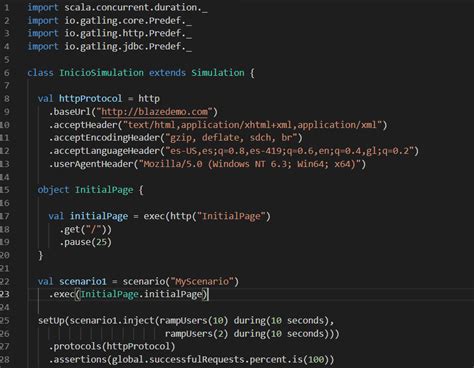Click the closing brace on line 20
Screen dimensions: 474x368
[41, 256]
